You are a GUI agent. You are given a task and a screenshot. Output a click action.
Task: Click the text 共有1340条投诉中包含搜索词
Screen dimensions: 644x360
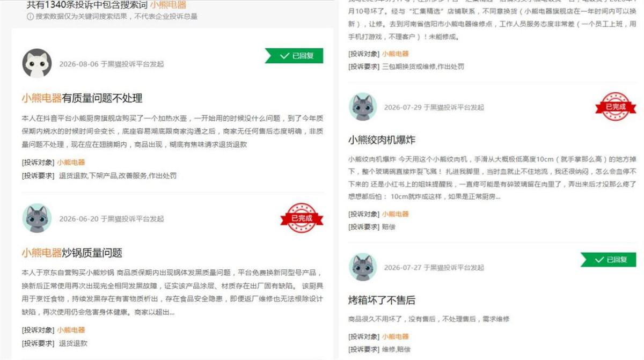(87, 5)
